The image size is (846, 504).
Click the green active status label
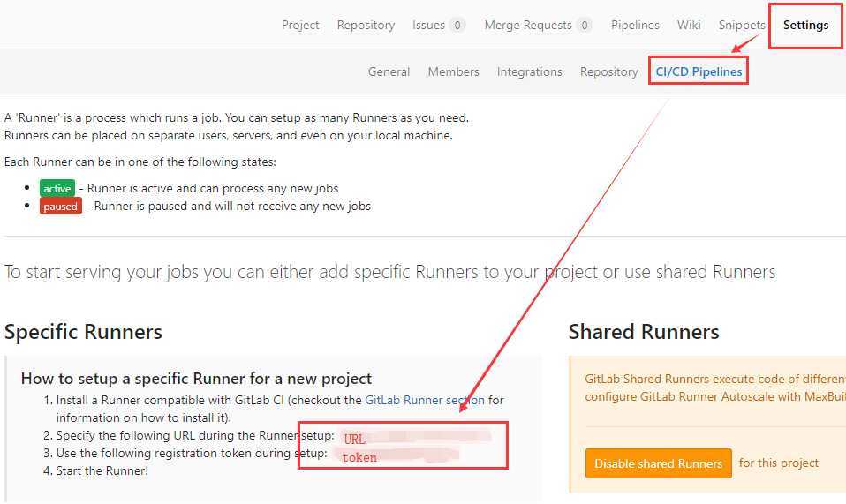pyautogui.click(x=57, y=189)
